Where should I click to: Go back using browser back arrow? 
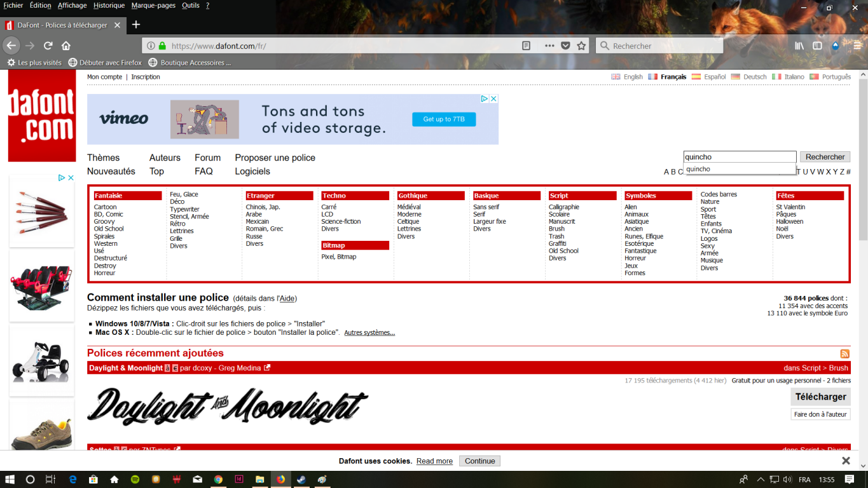11,46
